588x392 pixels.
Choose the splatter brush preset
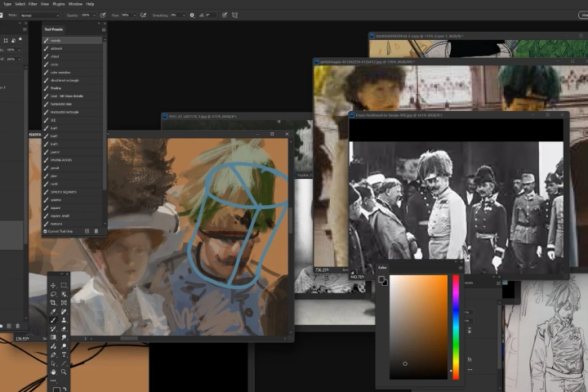tap(72, 200)
